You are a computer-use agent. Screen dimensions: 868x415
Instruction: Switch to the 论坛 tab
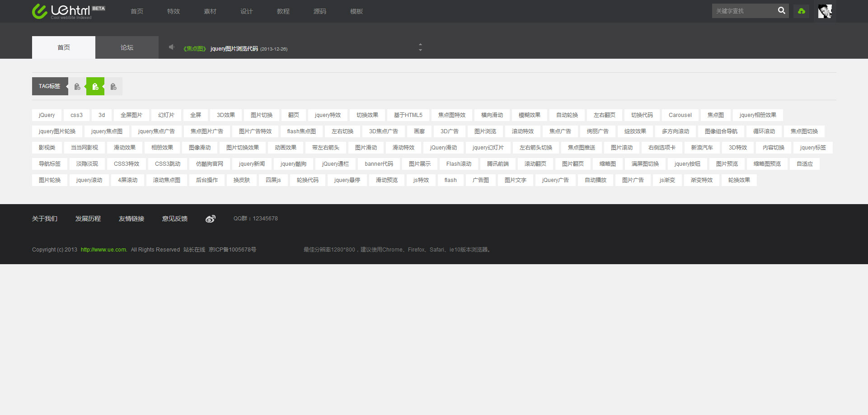[127, 47]
